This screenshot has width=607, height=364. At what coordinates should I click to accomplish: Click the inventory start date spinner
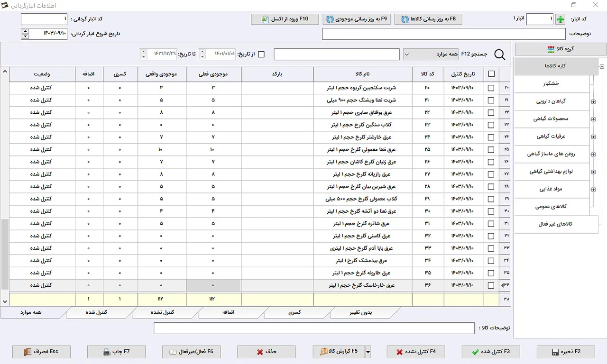coord(25,34)
